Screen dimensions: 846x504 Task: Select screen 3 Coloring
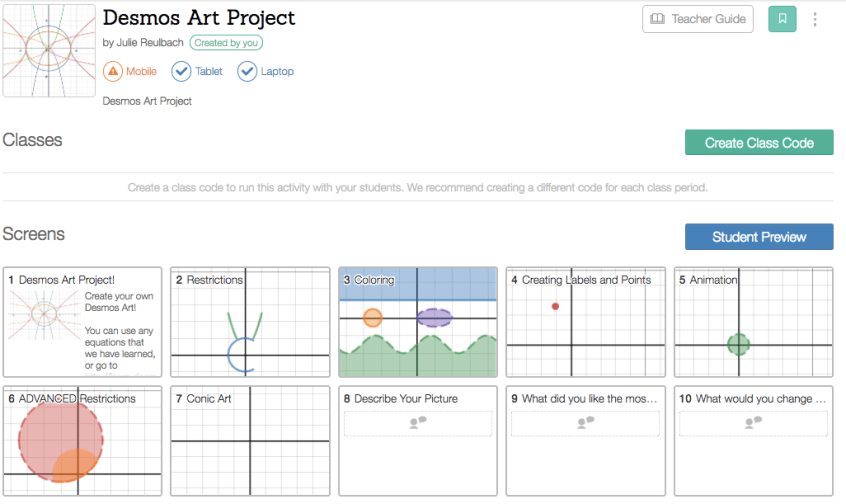[418, 322]
